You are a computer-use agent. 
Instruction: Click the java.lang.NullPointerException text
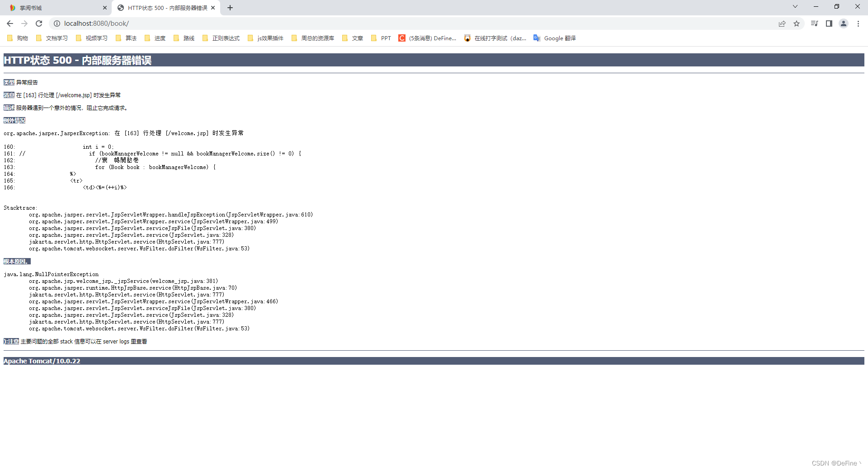[x=51, y=274]
